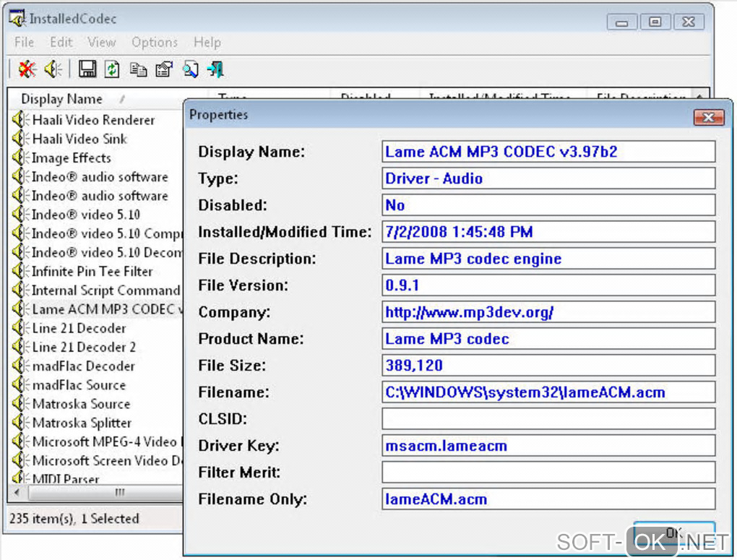Maximize the InstalledCodec window
This screenshot has height=560, width=737.
(655, 22)
